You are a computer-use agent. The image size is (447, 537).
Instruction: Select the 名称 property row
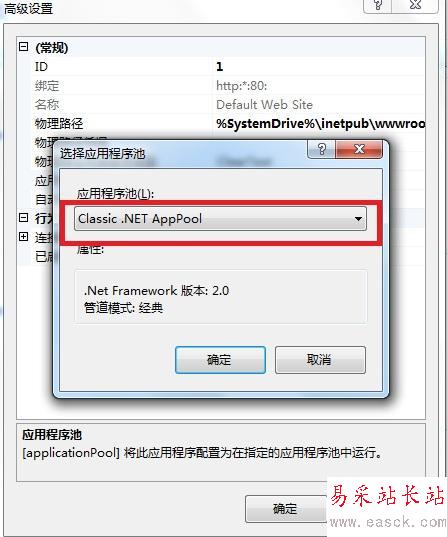pos(229,104)
